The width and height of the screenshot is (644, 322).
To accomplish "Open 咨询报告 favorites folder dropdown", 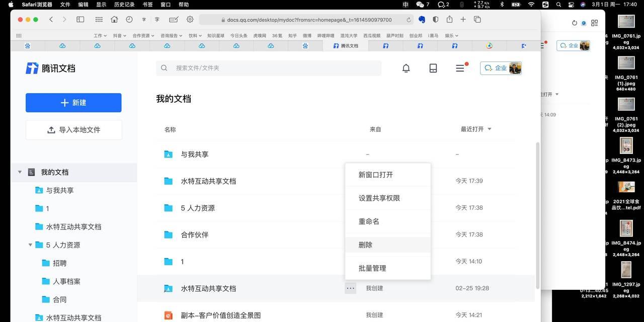I will [172, 36].
